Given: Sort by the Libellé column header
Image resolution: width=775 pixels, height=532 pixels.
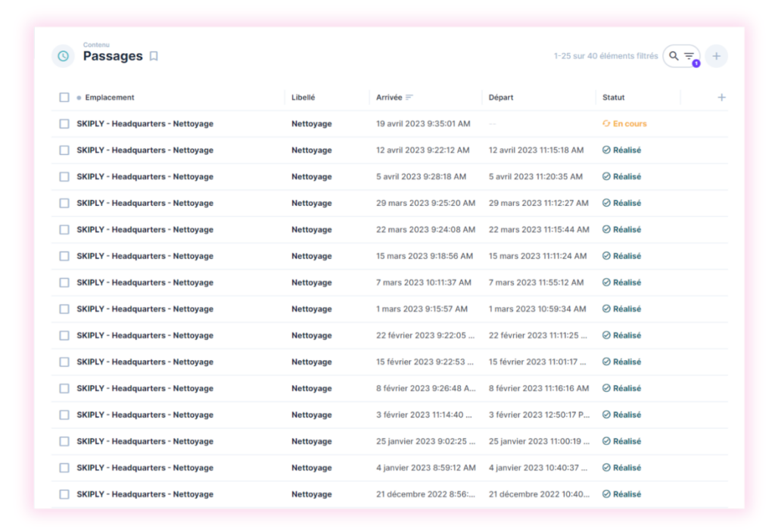Looking at the screenshot, I should click(303, 98).
